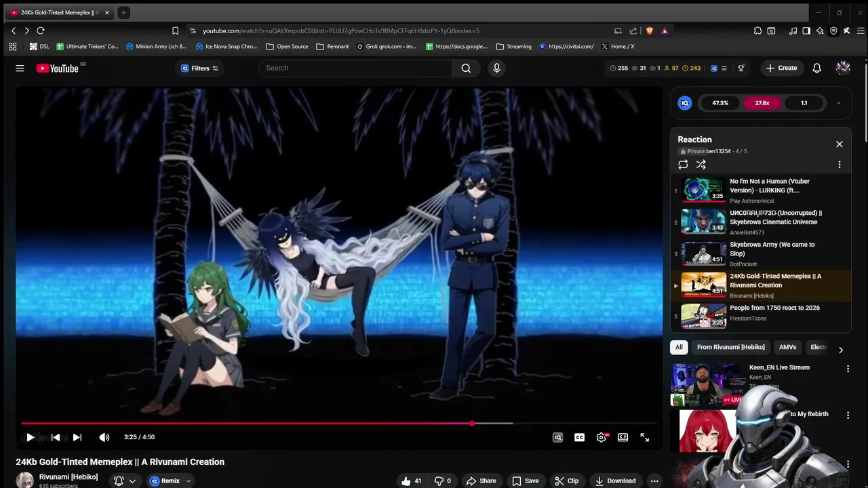
Task: Download the video
Action: coord(615,481)
